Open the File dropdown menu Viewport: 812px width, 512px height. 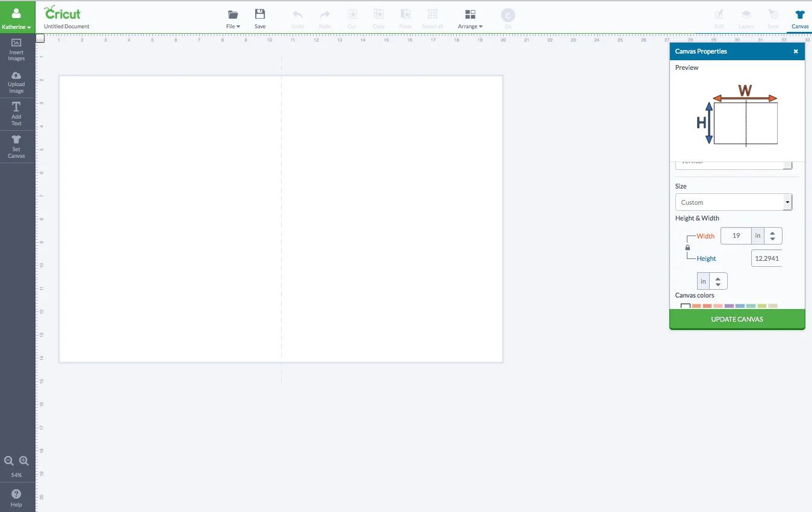tap(233, 19)
